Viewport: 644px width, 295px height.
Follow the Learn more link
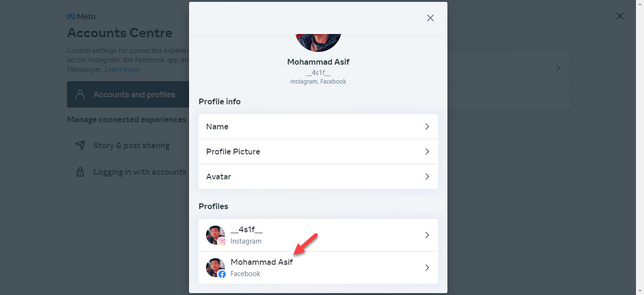tap(122, 69)
